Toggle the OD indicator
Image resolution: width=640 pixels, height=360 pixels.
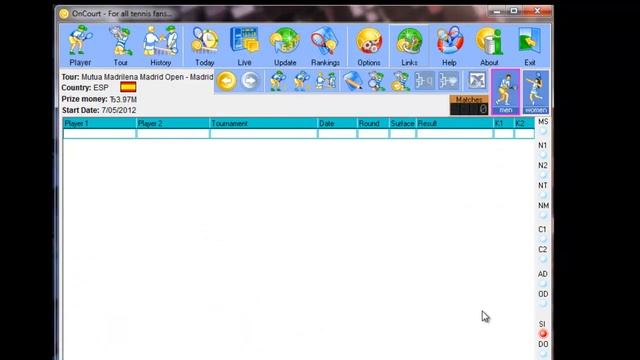tap(543, 303)
